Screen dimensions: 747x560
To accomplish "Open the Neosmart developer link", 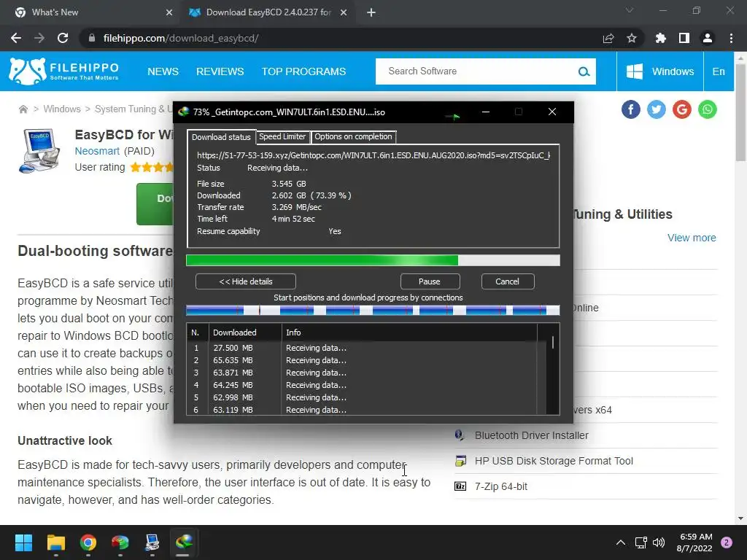I will [97, 151].
